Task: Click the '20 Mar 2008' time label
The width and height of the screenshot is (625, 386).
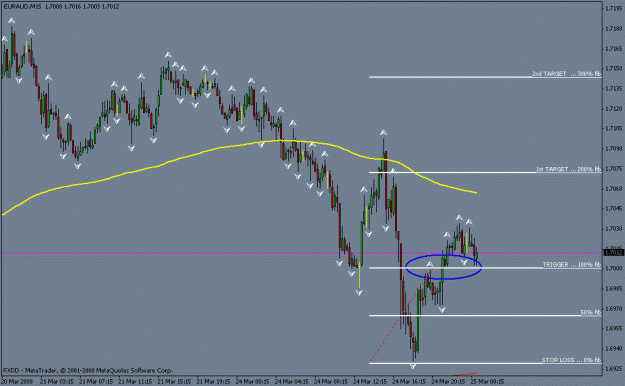Action: [x=17, y=382]
